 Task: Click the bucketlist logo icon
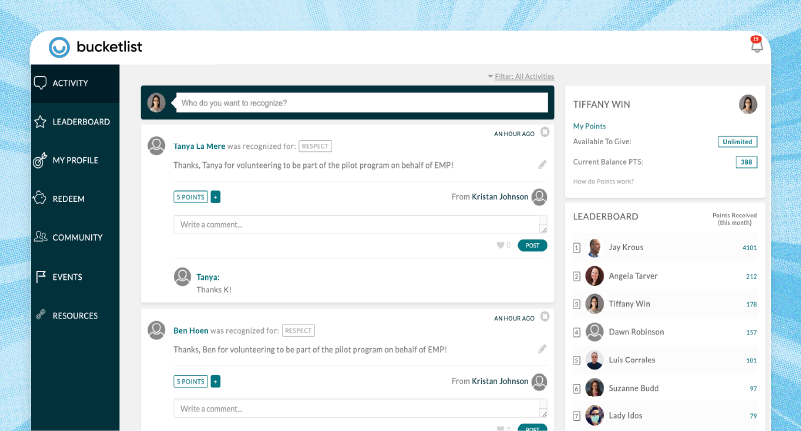pyautogui.click(x=59, y=47)
